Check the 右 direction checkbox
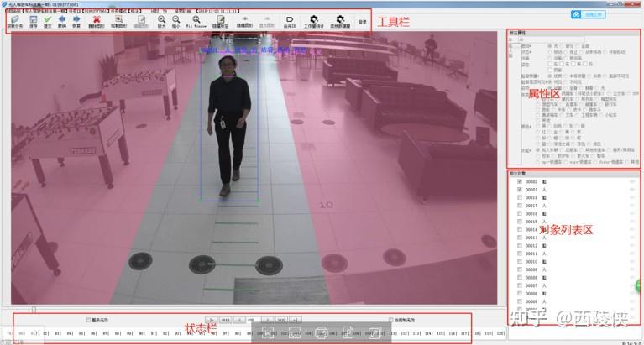644x345 pixels. (x=562, y=64)
